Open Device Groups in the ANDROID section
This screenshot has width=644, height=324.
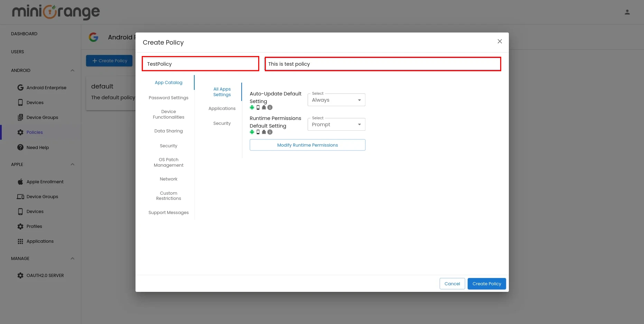20,117
